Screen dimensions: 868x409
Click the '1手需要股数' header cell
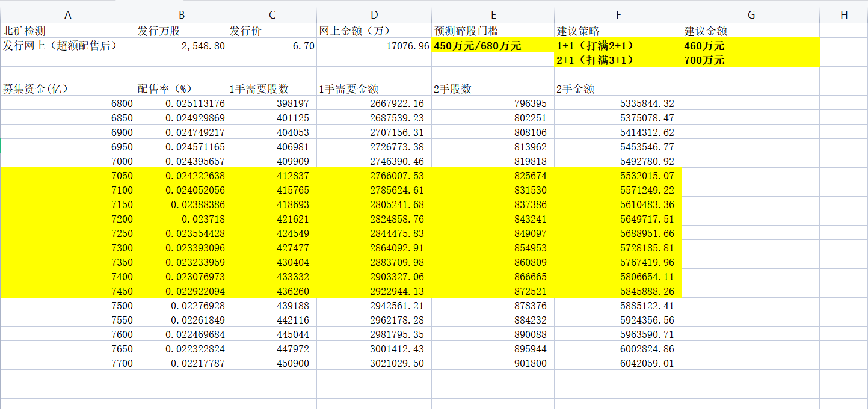[x=272, y=88]
